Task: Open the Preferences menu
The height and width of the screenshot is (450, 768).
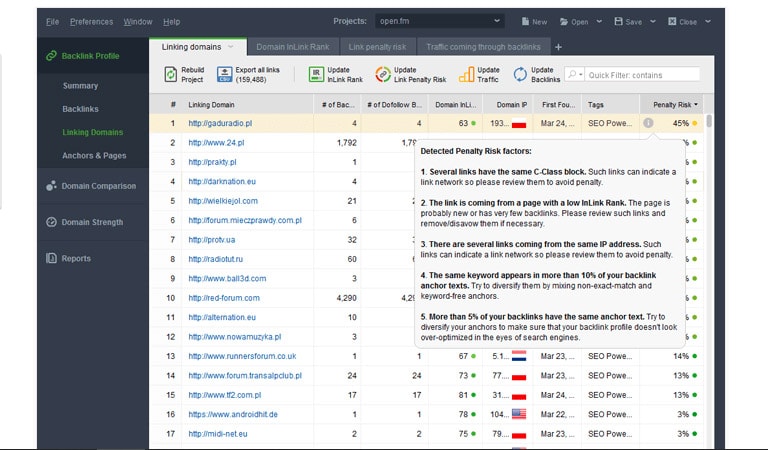Action: [x=91, y=22]
